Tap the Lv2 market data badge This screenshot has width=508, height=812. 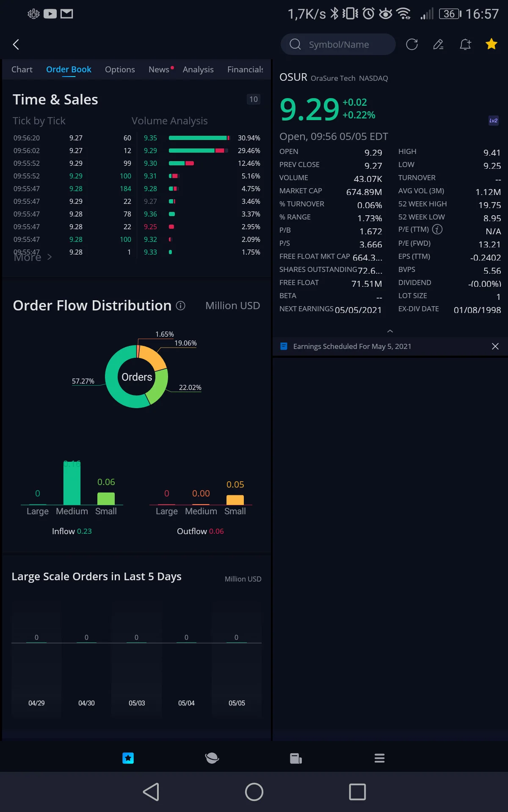494,121
